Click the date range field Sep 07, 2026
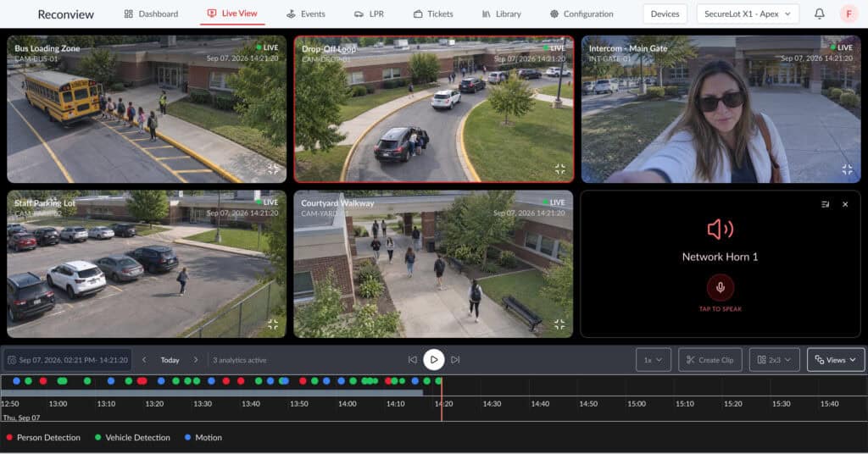 [68, 360]
